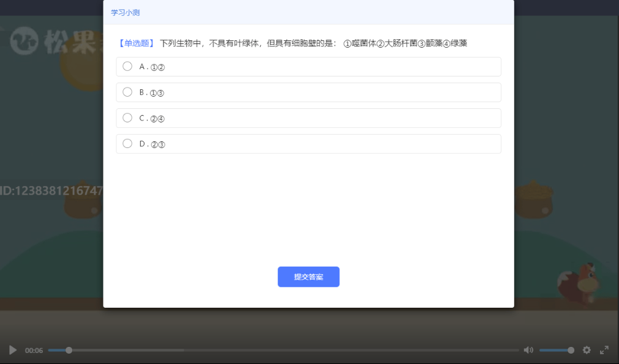Choose radio button for option D ②③

[x=127, y=143]
